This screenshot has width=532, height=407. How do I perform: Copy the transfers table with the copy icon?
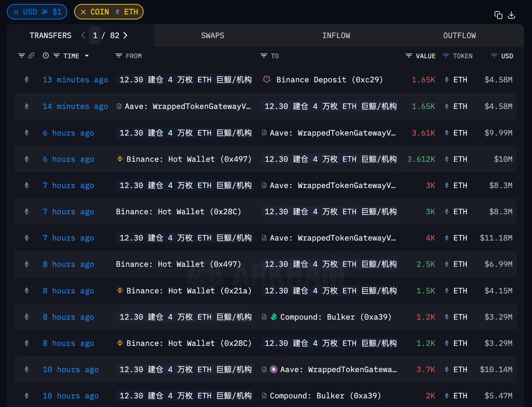[498, 15]
